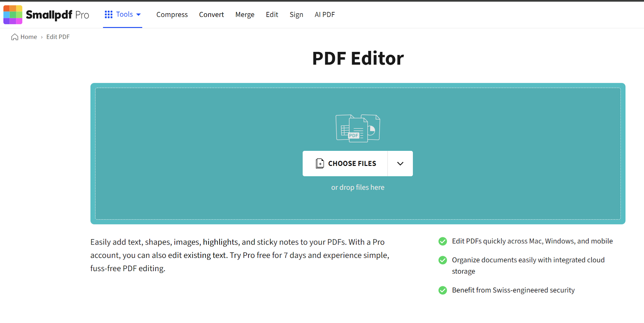Screen dimensions: 644x323
Task: Open AI PDF from the navigation bar
Action: pos(325,14)
